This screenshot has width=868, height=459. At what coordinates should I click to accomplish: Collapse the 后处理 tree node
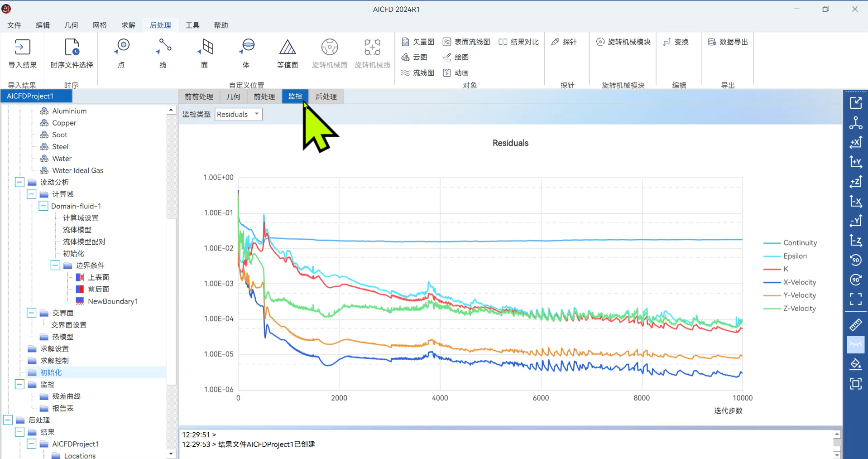(x=8, y=420)
